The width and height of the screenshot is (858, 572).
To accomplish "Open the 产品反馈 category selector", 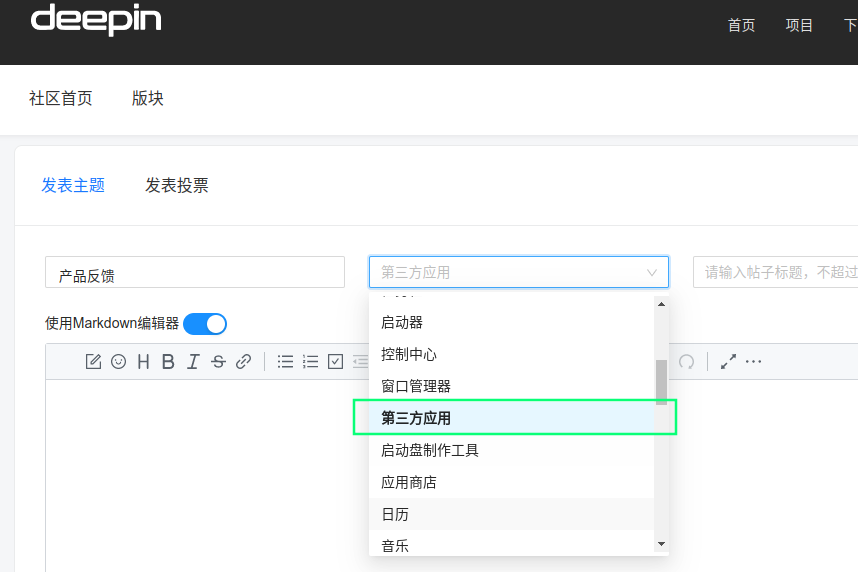I will click(x=195, y=272).
